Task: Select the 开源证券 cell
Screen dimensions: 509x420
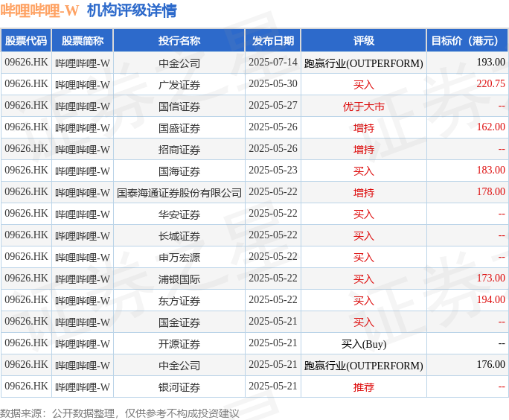Action: coord(179,344)
